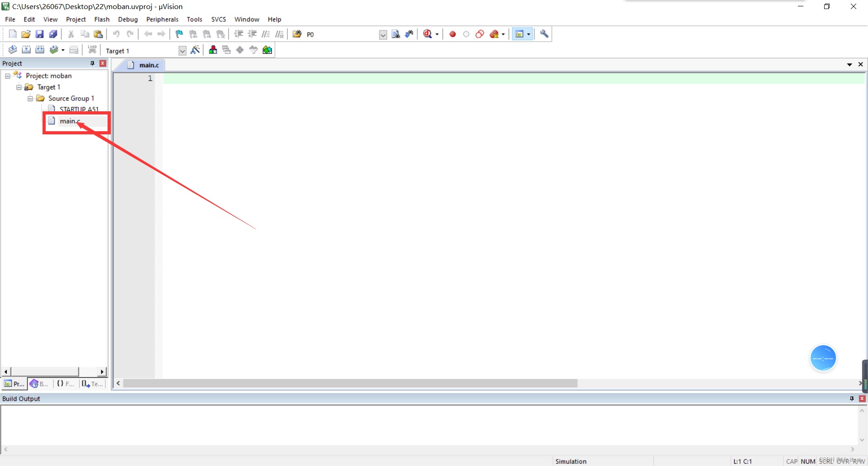Viewport: 868px width, 466px height.
Task: Build target files with the Build icon
Action: coord(26,50)
